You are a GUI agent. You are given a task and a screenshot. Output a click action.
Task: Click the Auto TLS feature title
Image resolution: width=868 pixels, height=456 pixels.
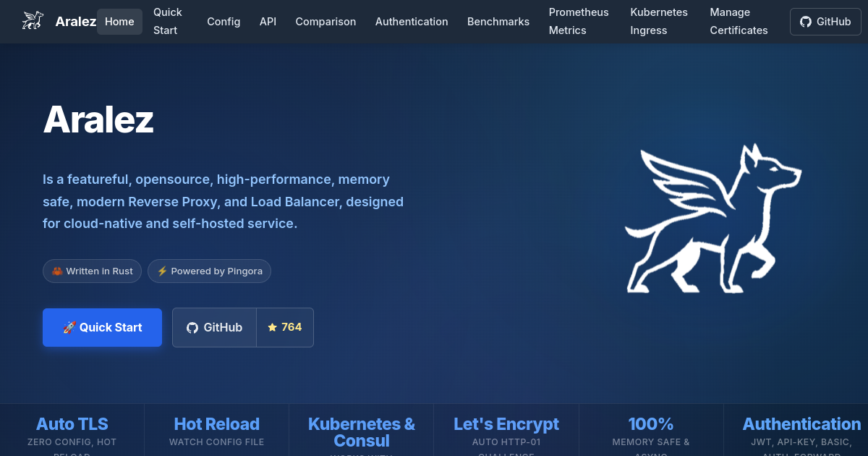pos(72,423)
